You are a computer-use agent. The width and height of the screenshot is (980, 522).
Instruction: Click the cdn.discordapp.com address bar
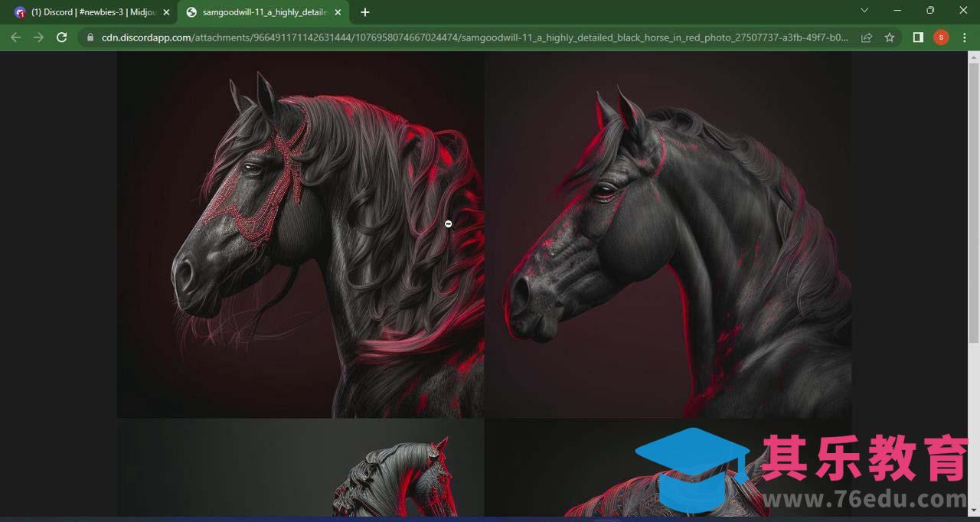459,38
